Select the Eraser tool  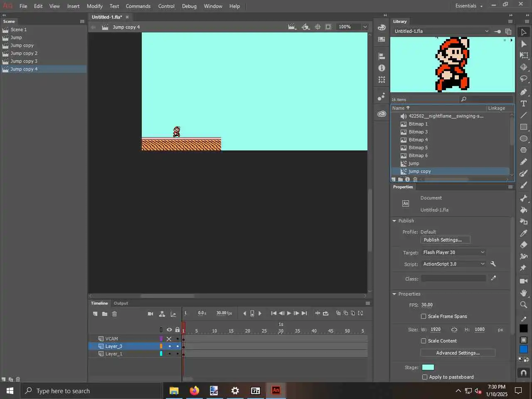click(524, 245)
